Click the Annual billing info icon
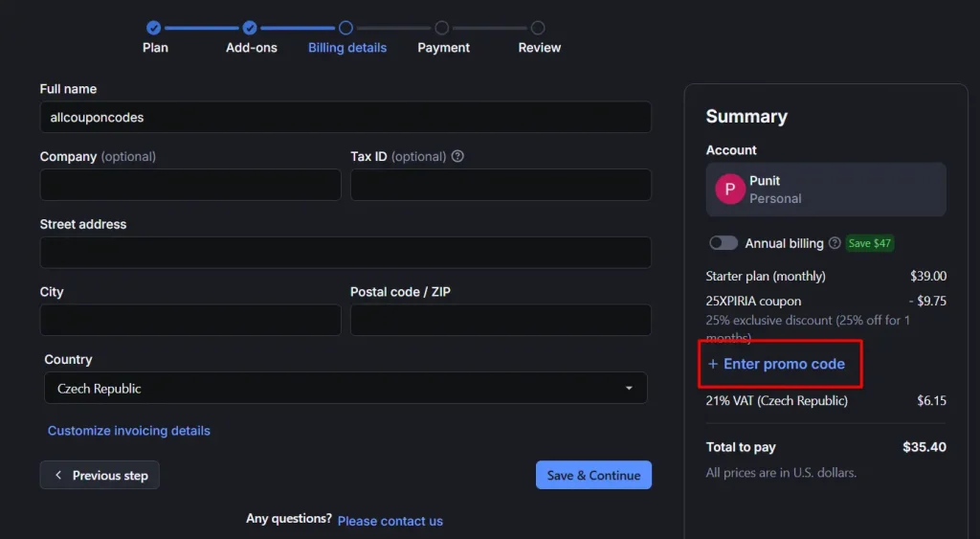This screenshot has height=539, width=980. click(835, 243)
